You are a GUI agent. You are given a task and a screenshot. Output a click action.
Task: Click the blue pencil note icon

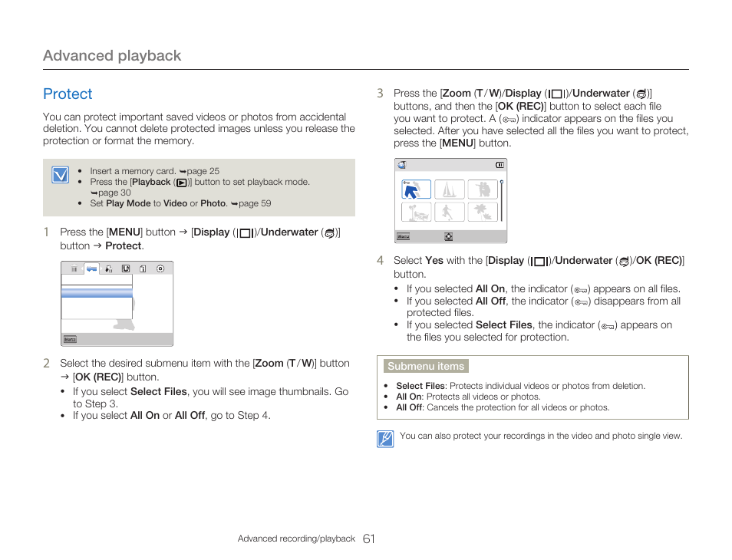pyautogui.click(x=385, y=439)
